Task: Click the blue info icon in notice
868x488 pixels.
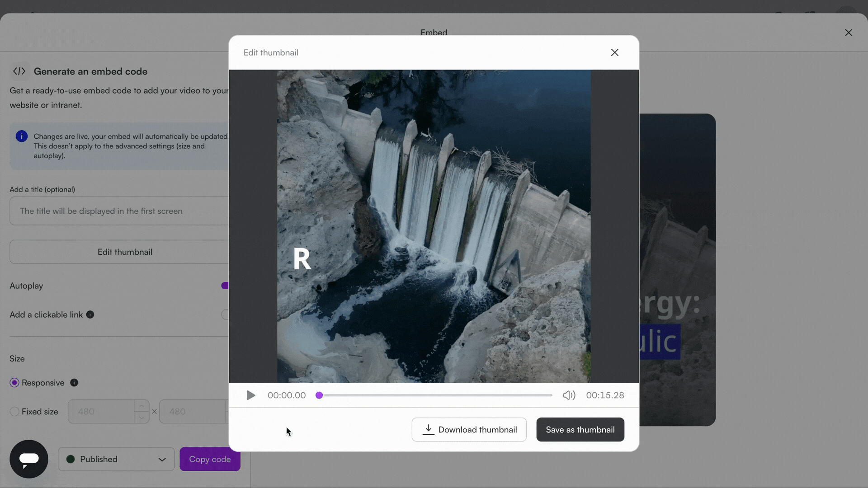Action: pos(22,136)
